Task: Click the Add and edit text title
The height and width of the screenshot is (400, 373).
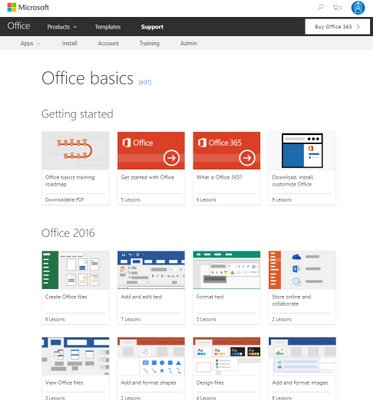Action: point(141,297)
